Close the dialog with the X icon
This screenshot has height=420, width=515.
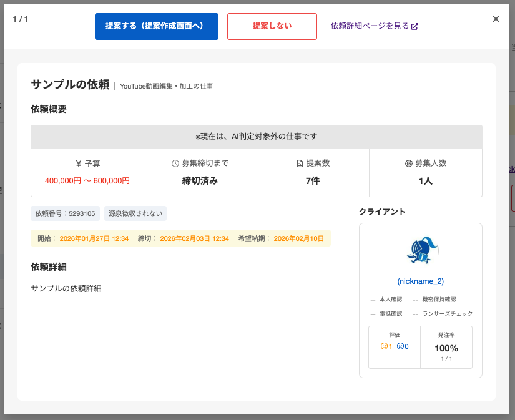coord(496,19)
